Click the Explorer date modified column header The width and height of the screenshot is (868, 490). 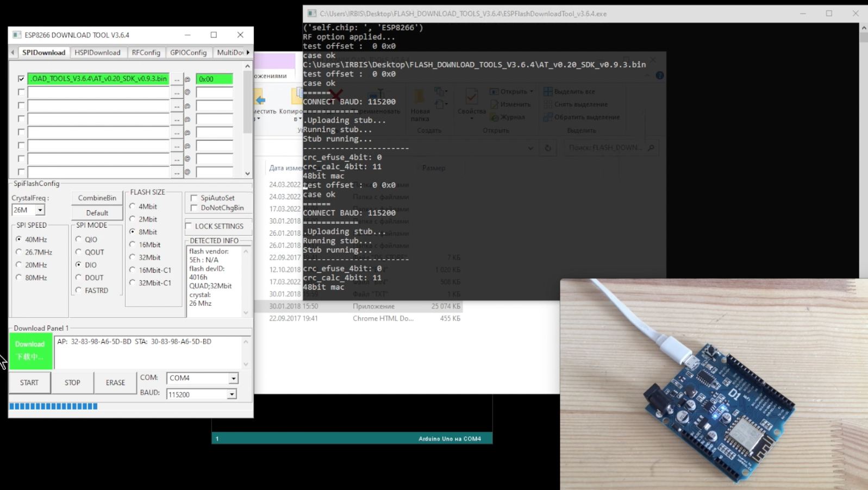[286, 168]
